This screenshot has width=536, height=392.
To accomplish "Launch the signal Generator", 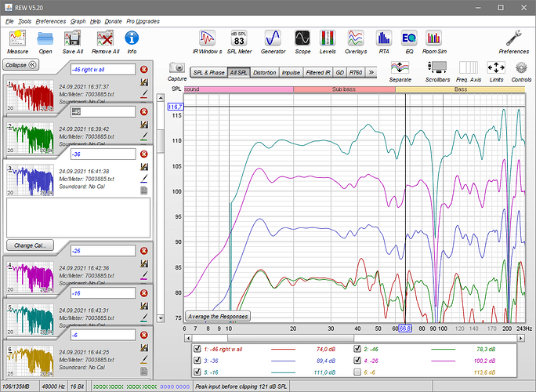I will click(x=273, y=38).
